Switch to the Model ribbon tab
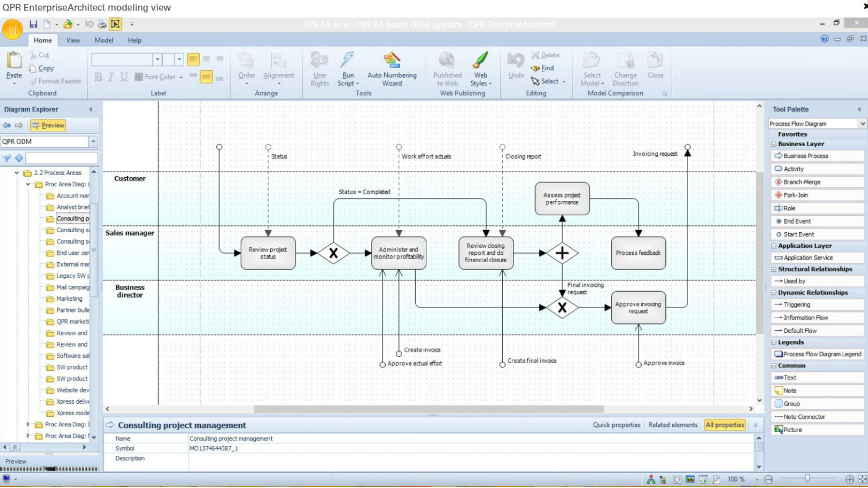Viewport: 868px width, 488px height. point(104,40)
